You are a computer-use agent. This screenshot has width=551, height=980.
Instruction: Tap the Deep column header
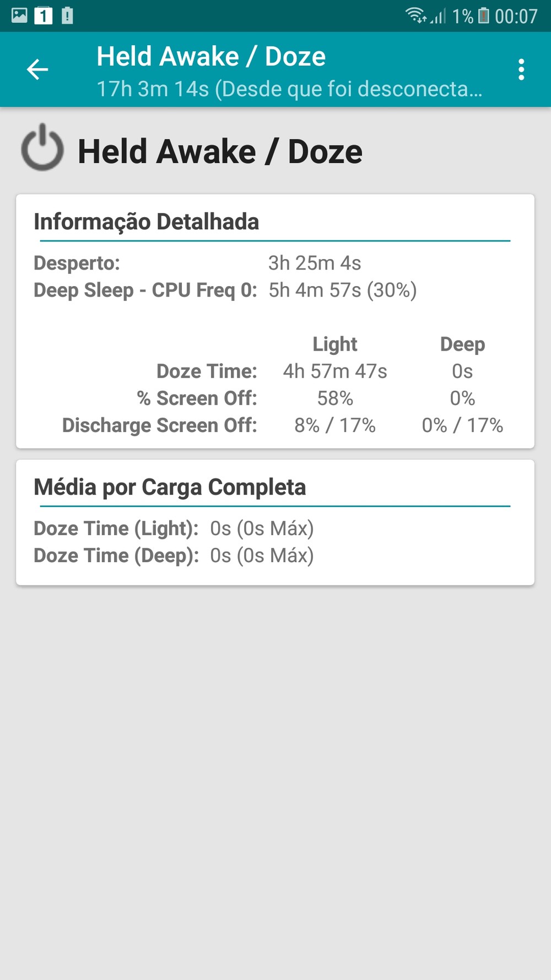pyautogui.click(x=462, y=344)
